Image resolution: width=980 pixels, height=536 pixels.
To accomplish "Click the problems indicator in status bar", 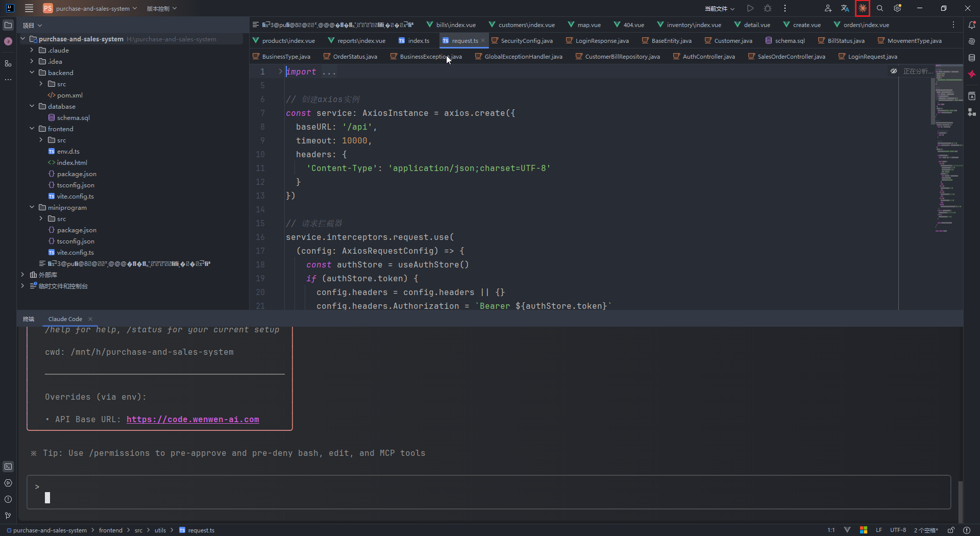I will (967, 530).
